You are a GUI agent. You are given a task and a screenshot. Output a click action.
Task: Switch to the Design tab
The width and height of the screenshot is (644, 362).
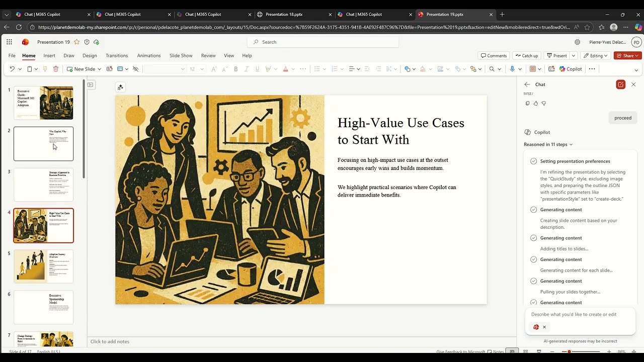click(x=90, y=55)
